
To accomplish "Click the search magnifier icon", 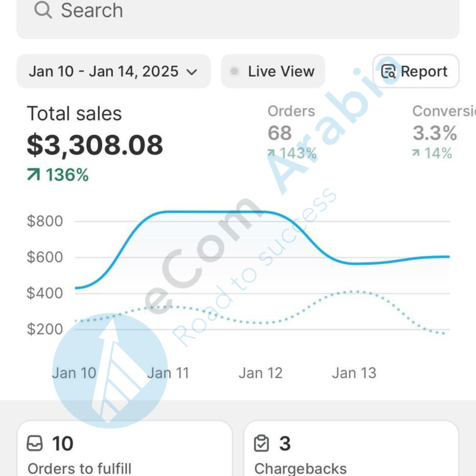I will [43, 10].
